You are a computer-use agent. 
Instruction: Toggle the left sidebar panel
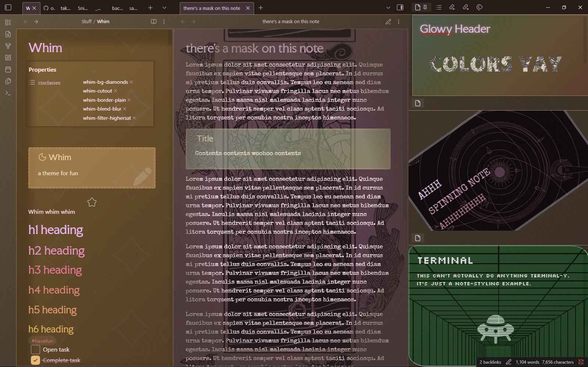click(x=8, y=7)
